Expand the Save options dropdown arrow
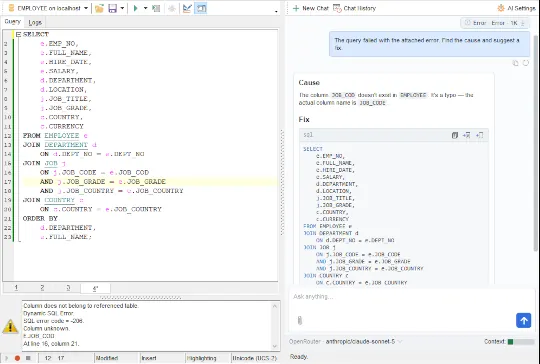 [x=122, y=8]
